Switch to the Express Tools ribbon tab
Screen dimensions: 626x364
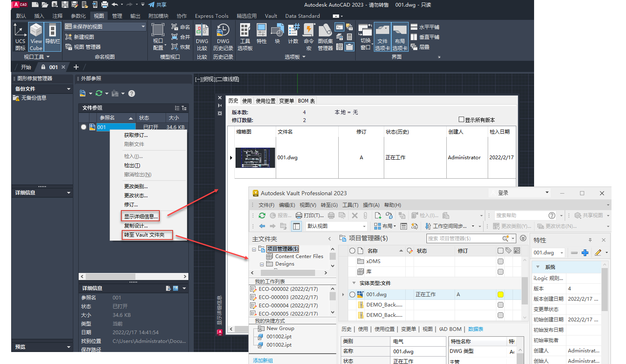pyautogui.click(x=212, y=16)
